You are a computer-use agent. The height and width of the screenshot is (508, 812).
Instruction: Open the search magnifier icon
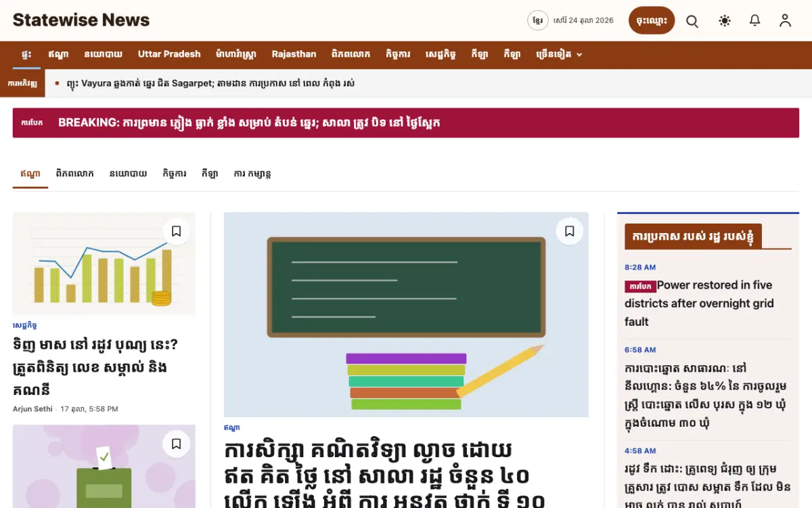pos(692,20)
